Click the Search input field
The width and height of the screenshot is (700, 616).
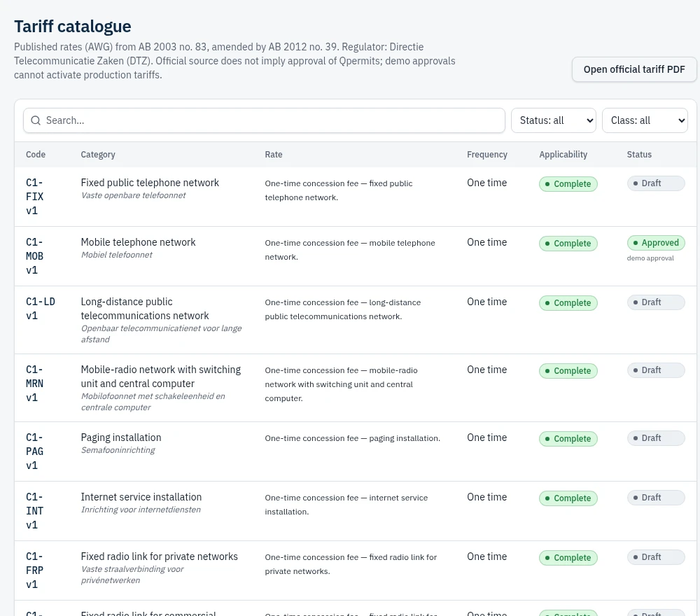pos(264,120)
